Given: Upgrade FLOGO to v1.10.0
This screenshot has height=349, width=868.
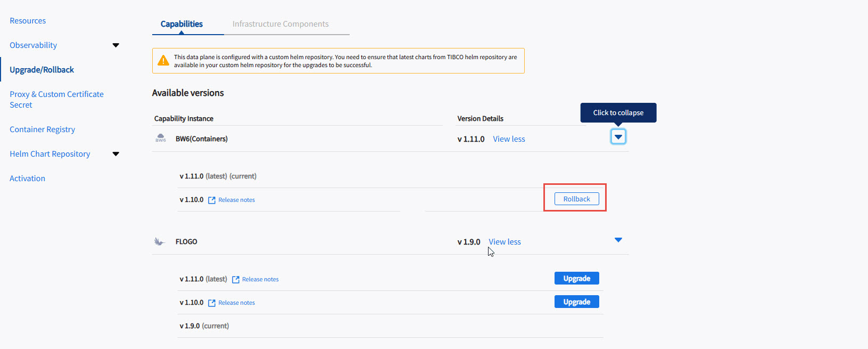Looking at the screenshot, I should pyautogui.click(x=576, y=302).
